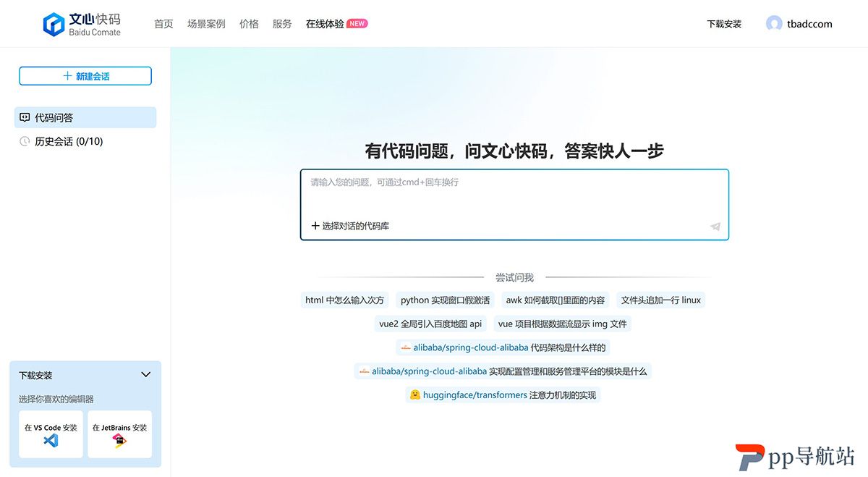
Task: Click the 选择你喜欢的编辑器 label
Action: click(x=56, y=399)
